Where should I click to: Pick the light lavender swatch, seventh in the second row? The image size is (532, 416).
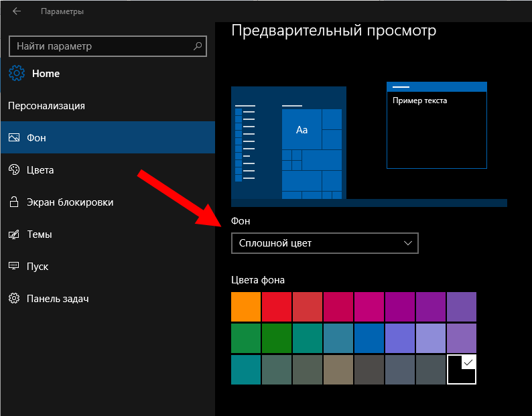point(431,338)
